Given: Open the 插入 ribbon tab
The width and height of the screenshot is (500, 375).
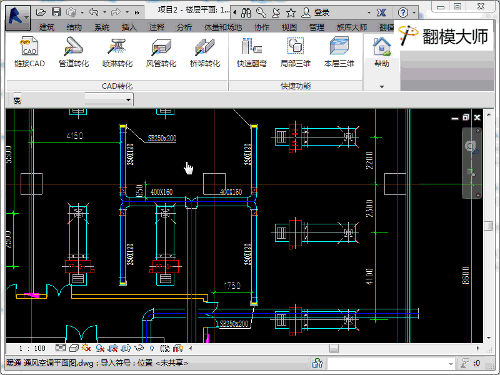Looking at the screenshot, I should (x=129, y=27).
